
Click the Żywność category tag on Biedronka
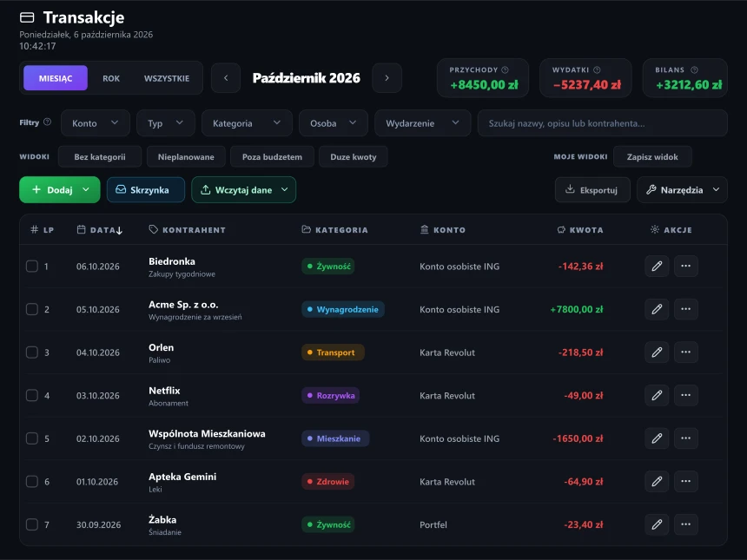tap(328, 267)
